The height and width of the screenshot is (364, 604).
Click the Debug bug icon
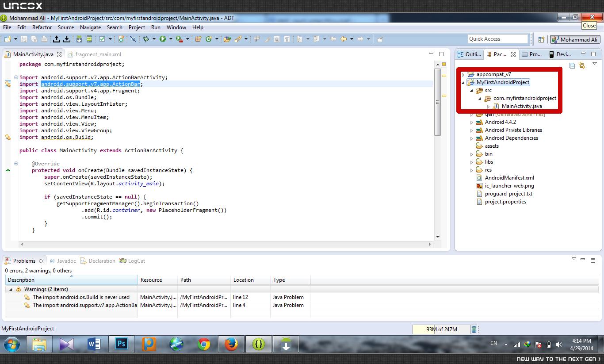click(x=146, y=39)
